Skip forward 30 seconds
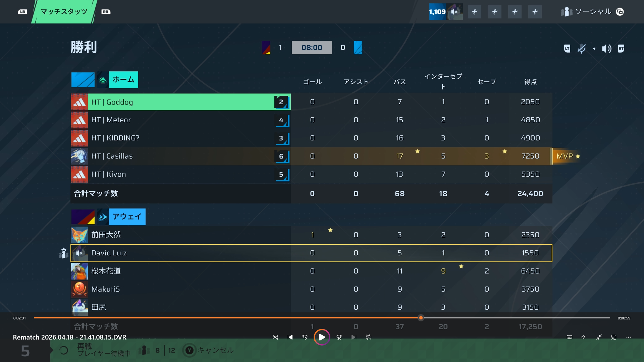The image size is (644, 362). click(x=339, y=337)
